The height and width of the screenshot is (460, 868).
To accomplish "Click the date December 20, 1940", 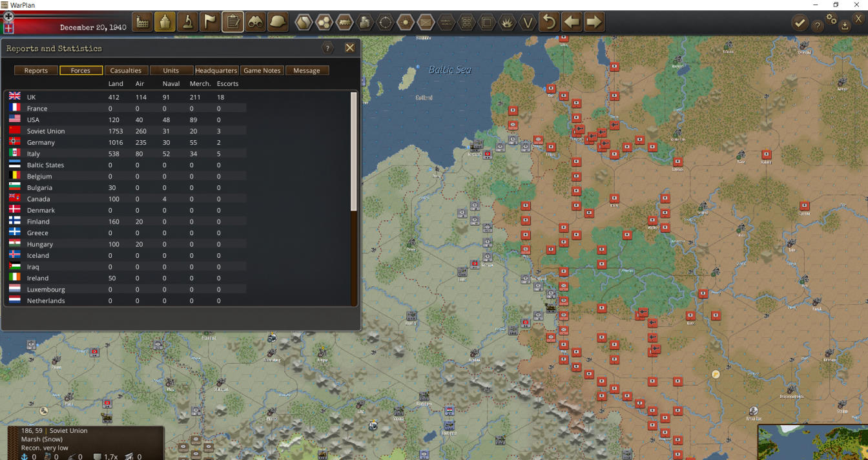I will [x=93, y=27].
